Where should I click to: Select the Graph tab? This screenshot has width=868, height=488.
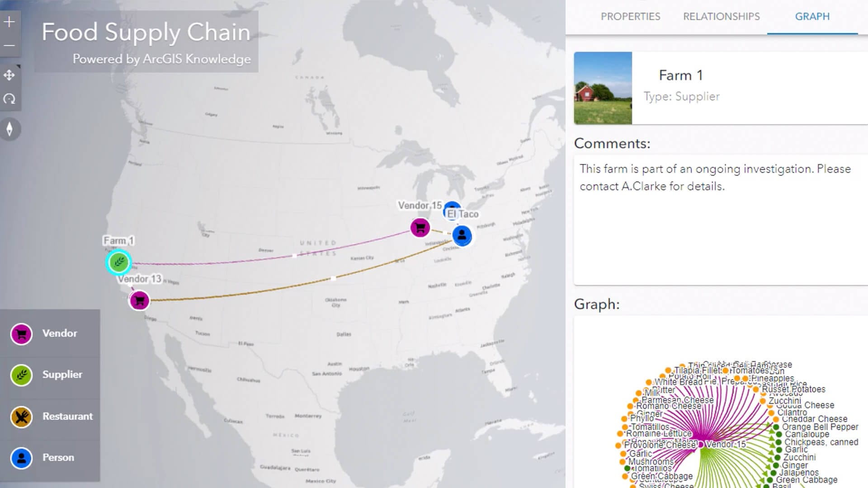tap(811, 16)
